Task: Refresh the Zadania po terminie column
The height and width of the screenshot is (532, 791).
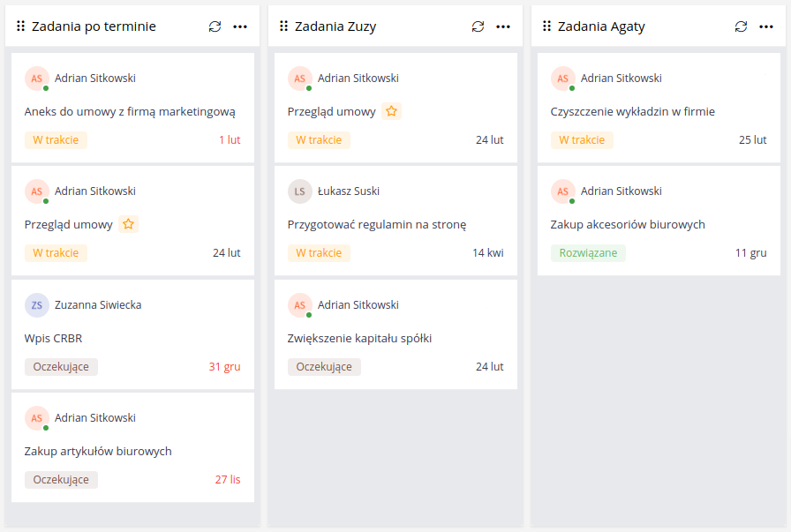Action: (x=215, y=26)
